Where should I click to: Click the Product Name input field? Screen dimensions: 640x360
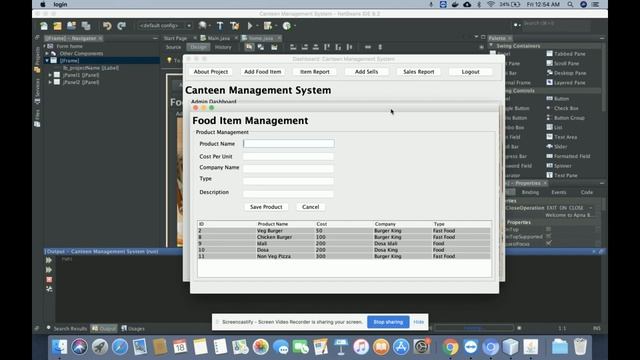click(x=289, y=144)
